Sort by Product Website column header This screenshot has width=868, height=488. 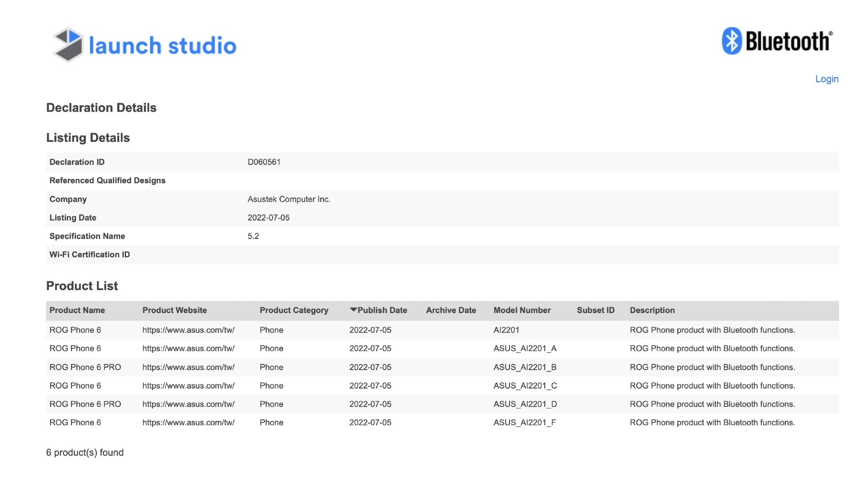175,310
